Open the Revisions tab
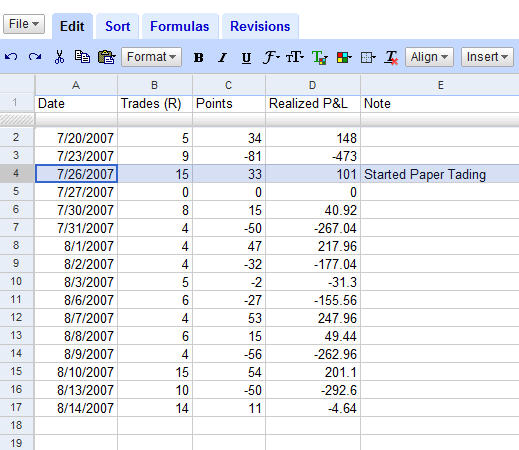 point(260,26)
